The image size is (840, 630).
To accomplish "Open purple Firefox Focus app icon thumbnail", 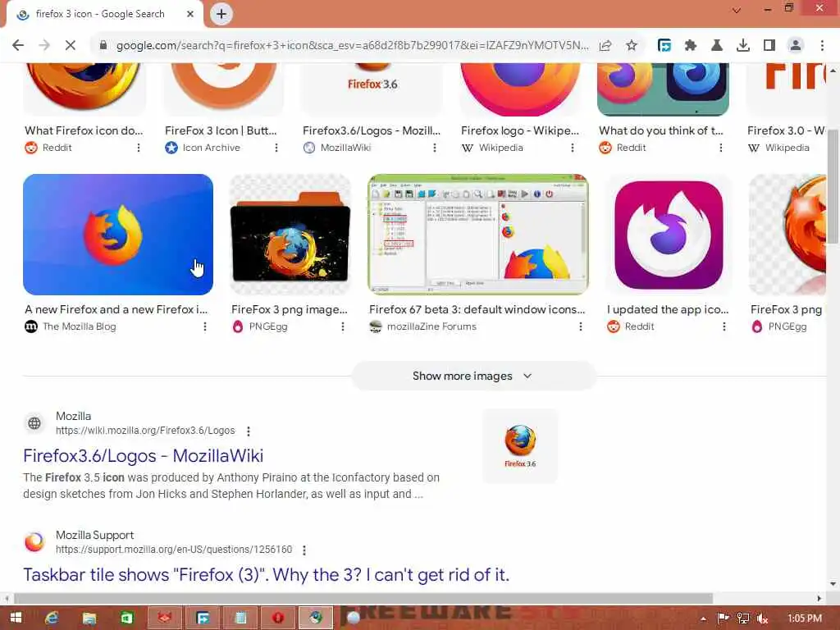I will pyautogui.click(x=669, y=235).
